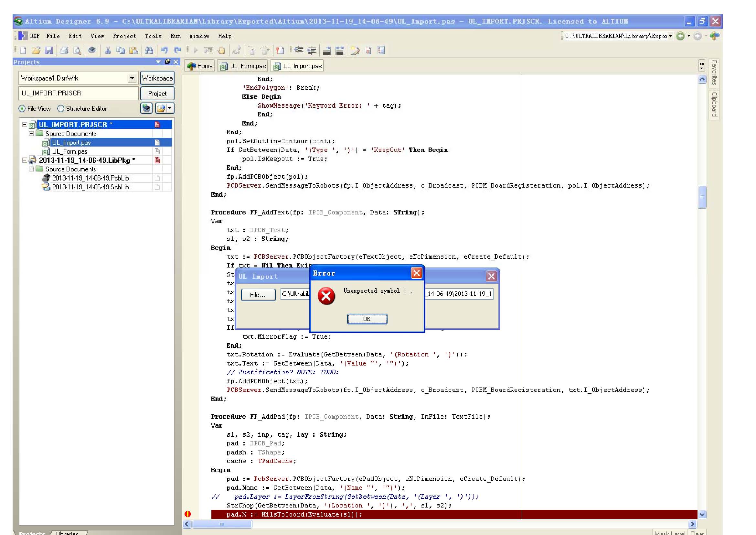
Task: Click the Print toolbar icon
Action: (64, 50)
